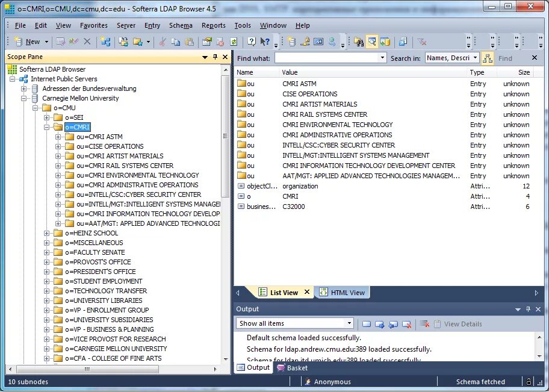Open the Show all items dropdown
Image resolution: width=549 pixels, height=392 pixels.
(x=295, y=323)
